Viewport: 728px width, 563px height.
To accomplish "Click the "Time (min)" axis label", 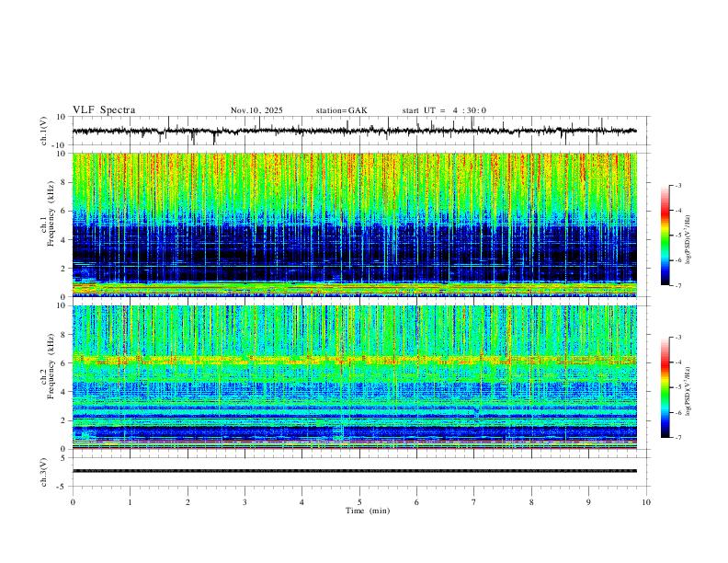I will (x=368, y=511).
